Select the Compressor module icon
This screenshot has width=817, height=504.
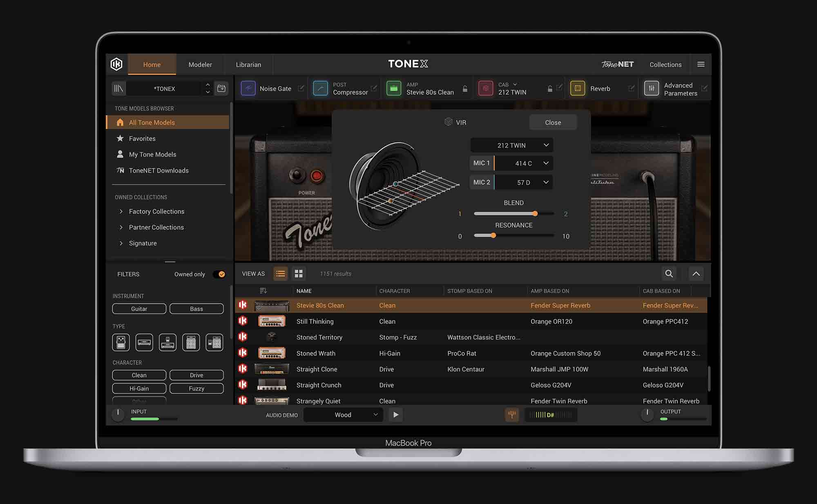point(320,89)
